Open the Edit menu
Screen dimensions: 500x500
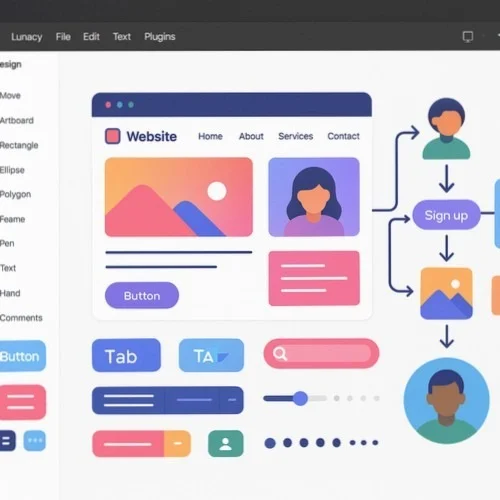tap(91, 36)
